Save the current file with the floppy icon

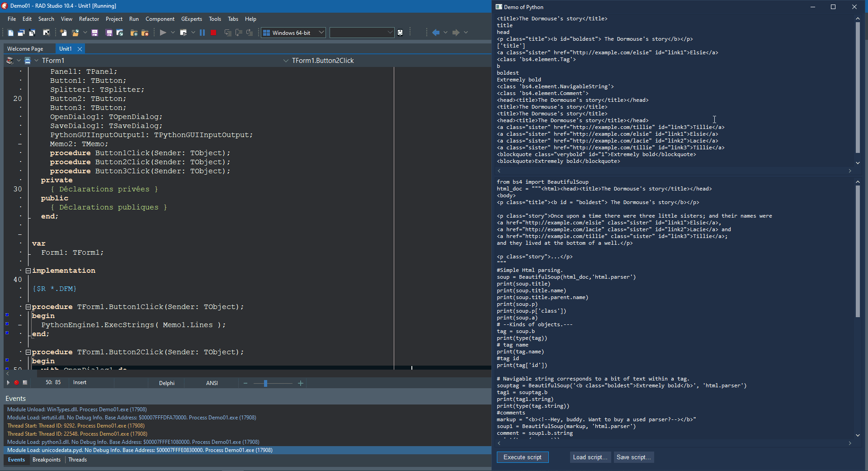(94, 33)
